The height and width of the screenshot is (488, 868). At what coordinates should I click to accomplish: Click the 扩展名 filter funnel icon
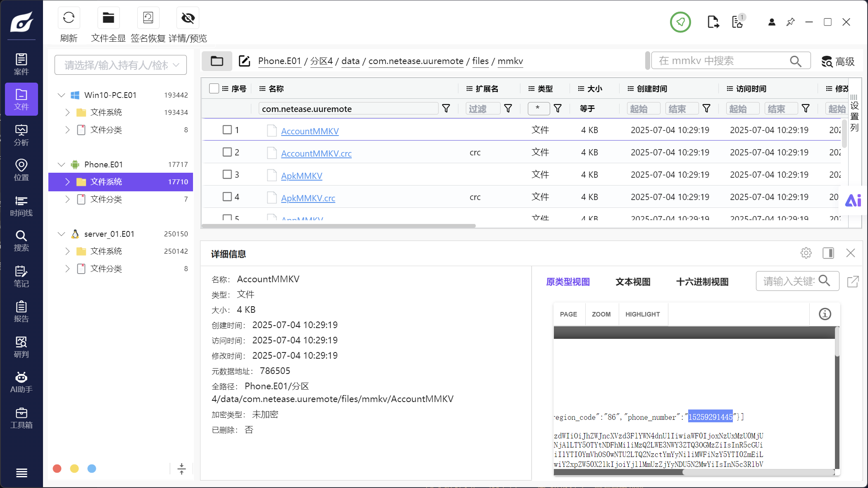pos(508,108)
